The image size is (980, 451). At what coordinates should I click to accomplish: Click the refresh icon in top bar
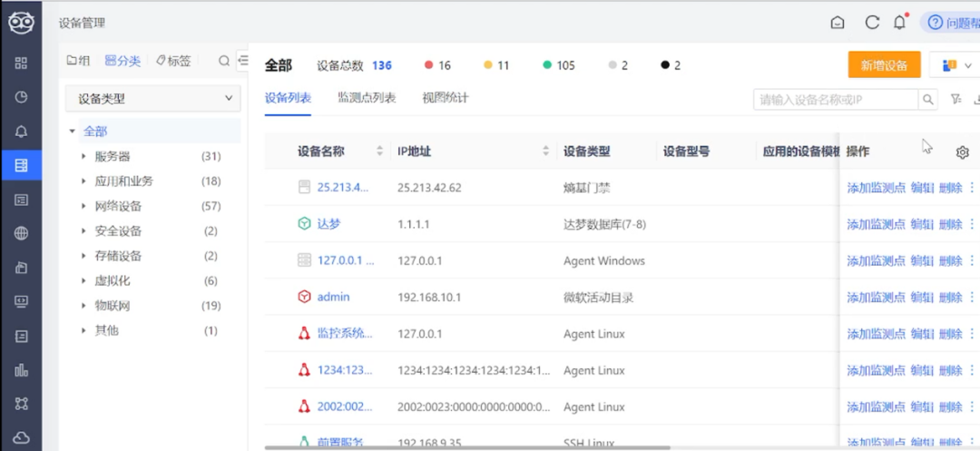[872, 23]
